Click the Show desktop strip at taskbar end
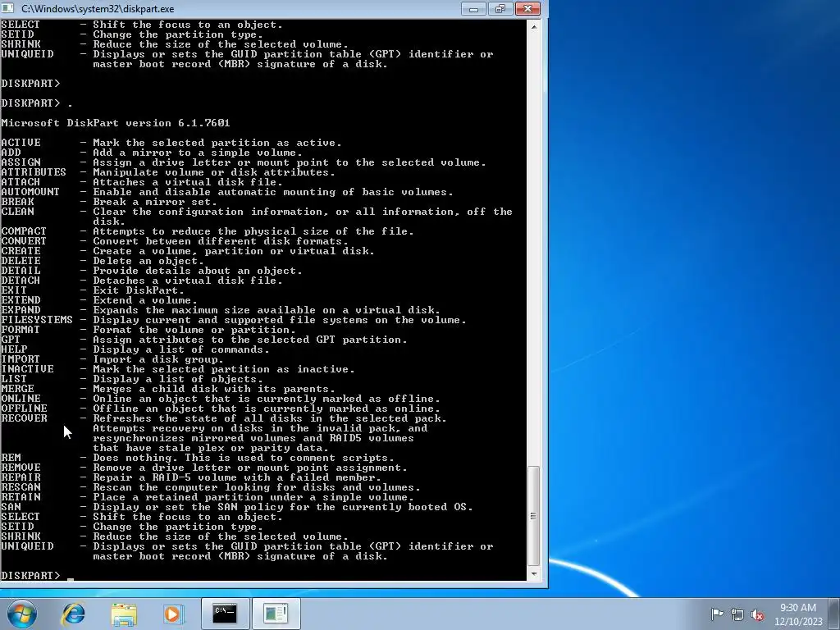 (834, 614)
